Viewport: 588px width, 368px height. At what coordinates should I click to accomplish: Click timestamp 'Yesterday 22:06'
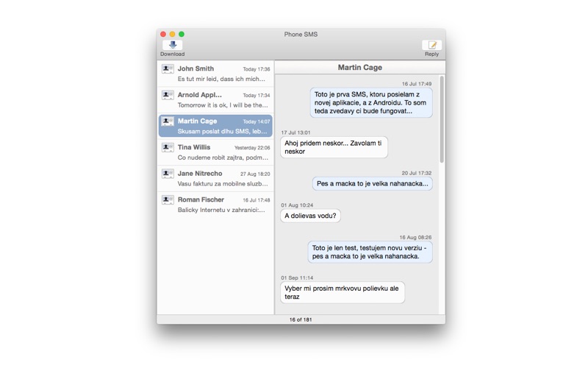[252, 148]
